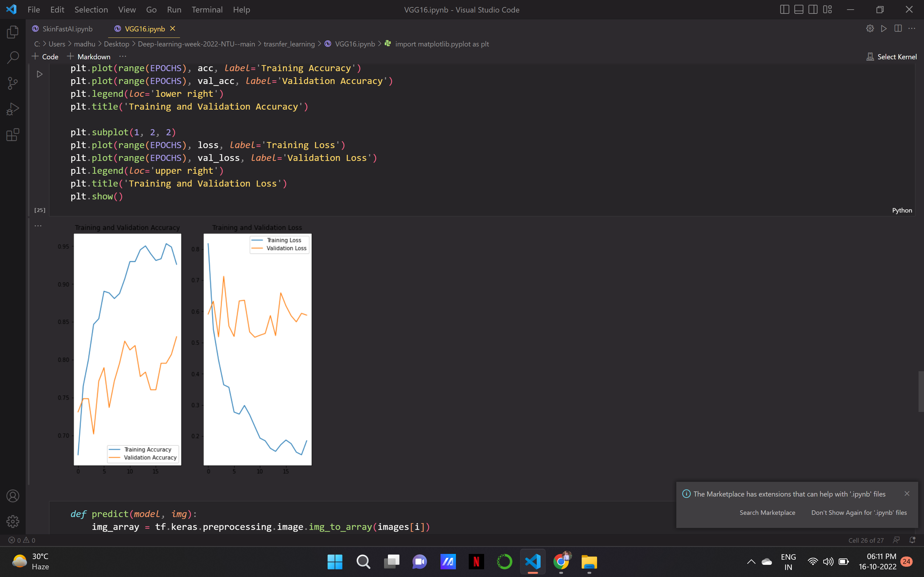Open Run and Debug view
This screenshot has width=924, height=577.
point(13,109)
